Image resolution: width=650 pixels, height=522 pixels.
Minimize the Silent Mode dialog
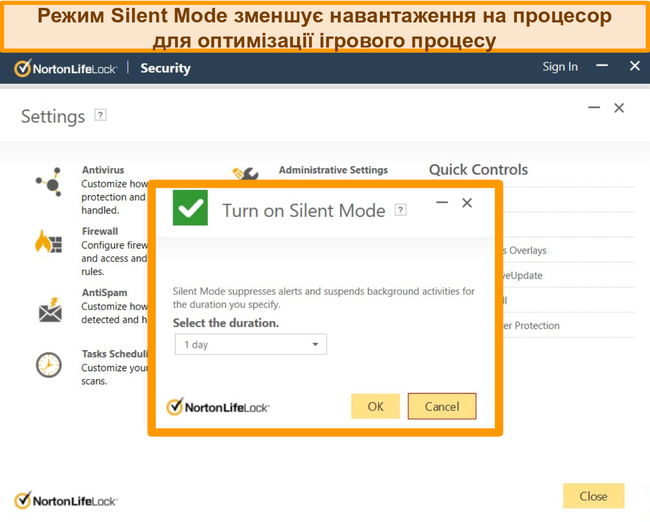coord(442,203)
